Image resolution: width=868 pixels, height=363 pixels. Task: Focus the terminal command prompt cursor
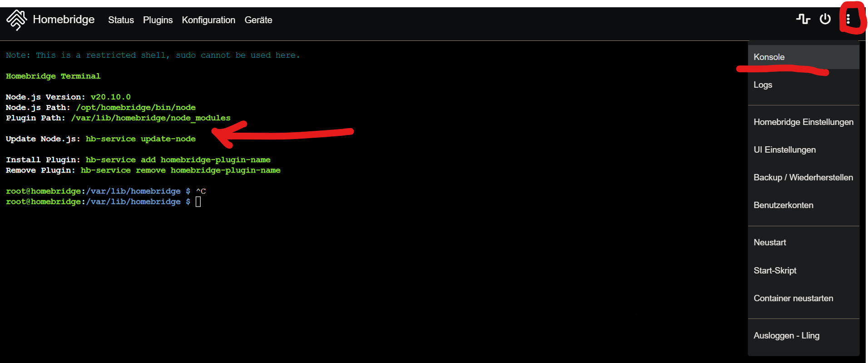(198, 202)
